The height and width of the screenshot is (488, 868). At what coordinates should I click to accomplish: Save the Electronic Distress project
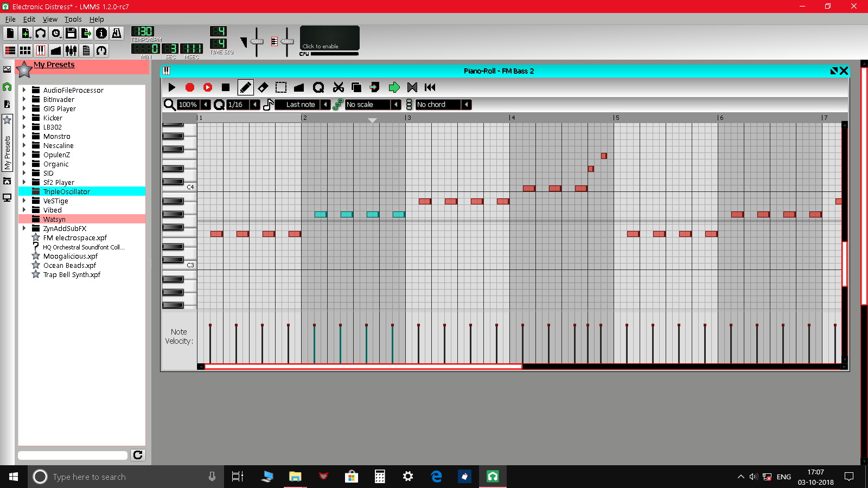(x=71, y=33)
